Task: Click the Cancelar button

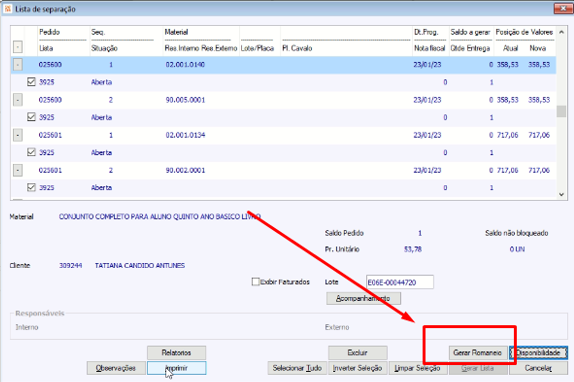Action: click(538, 368)
